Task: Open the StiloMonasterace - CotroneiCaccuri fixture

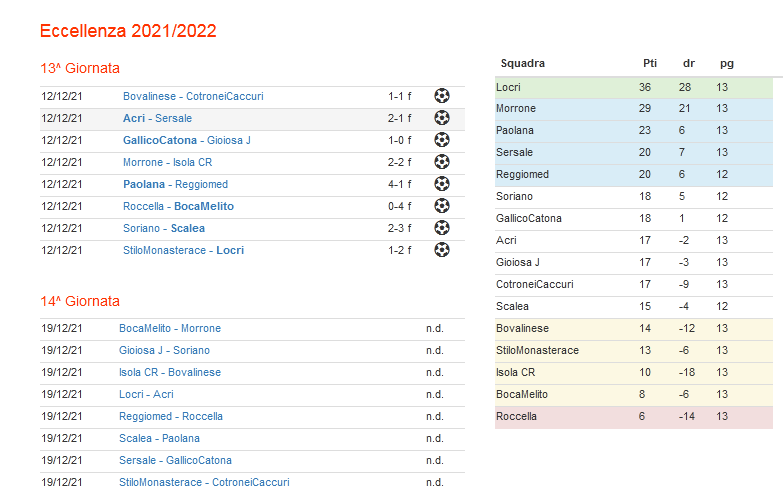Action: point(204,482)
